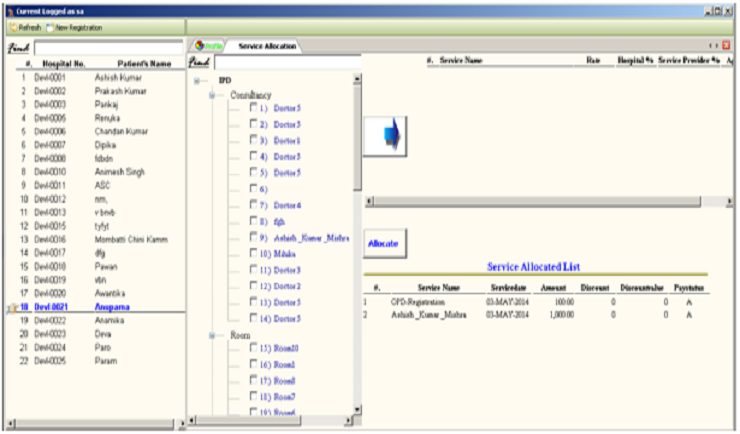
Task: Open New Registration from the toolbar
Action: pyautogui.click(x=76, y=27)
